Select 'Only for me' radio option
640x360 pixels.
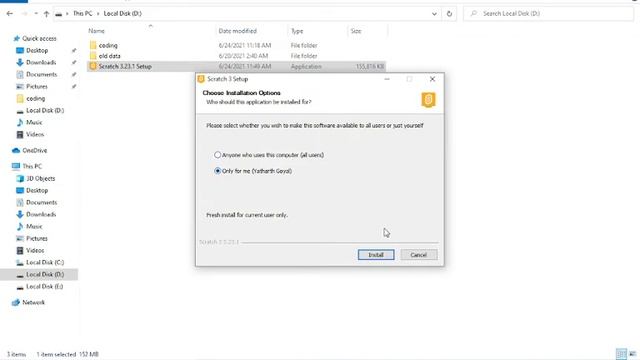pos(218,171)
